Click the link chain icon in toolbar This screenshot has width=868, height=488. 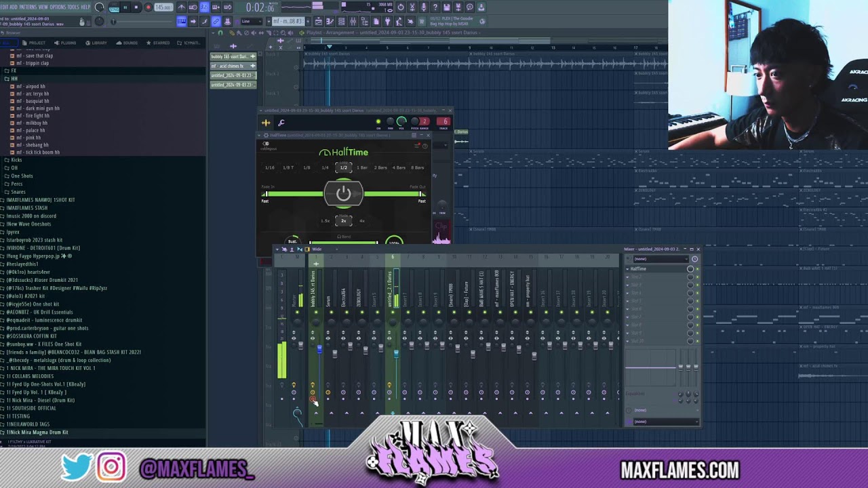(x=216, y=22)
